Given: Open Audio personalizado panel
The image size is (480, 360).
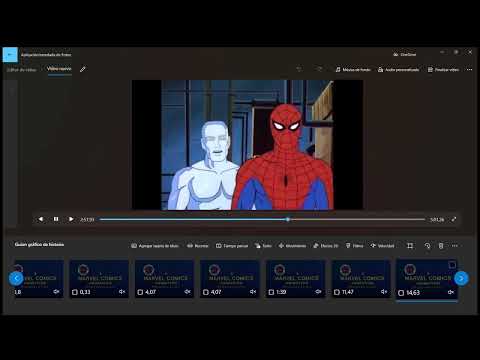Looking at the screenshot, I should (x=398, y=70).
